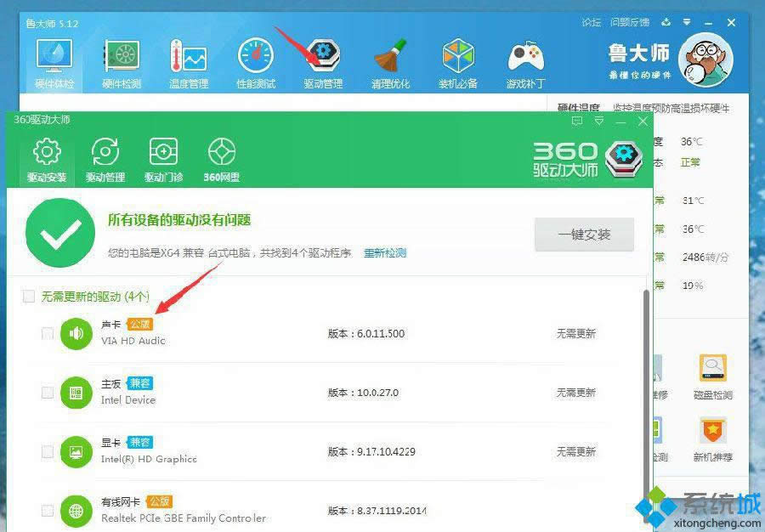Open the 游戏补丁 game patch tool
765x532 pixels.
pyautogui.click(x=526, y=59)
